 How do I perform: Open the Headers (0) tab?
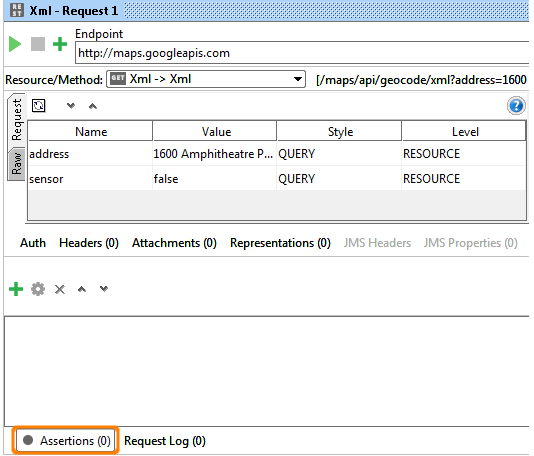point(89,243)
